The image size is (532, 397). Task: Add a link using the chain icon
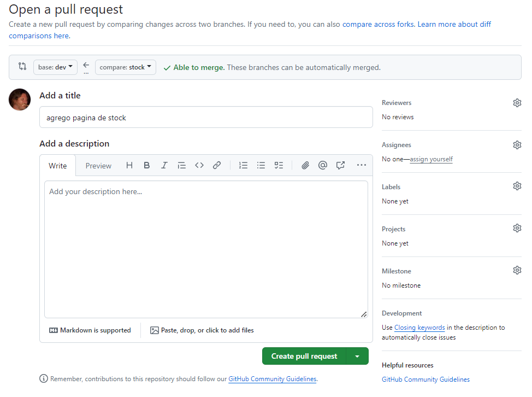(x=217, y=165)
